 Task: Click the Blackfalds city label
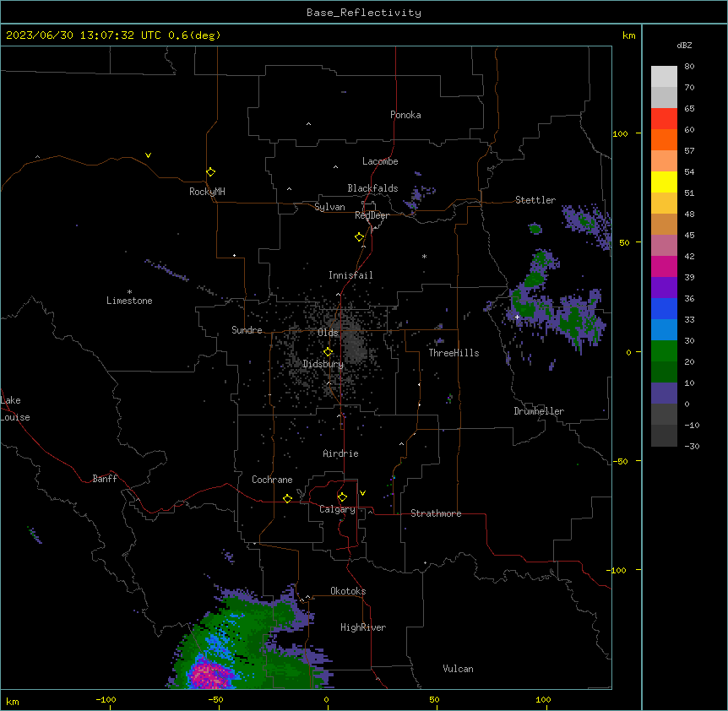pos(372,188)
